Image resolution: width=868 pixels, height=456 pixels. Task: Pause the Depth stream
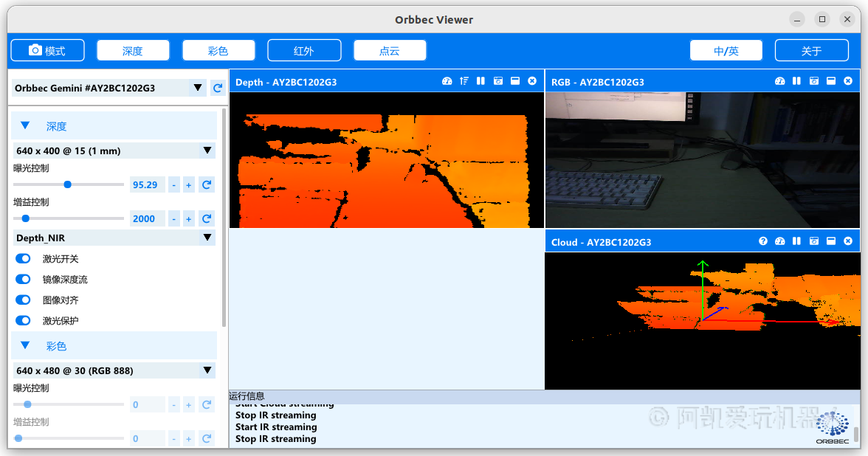(x=480, y=81)
